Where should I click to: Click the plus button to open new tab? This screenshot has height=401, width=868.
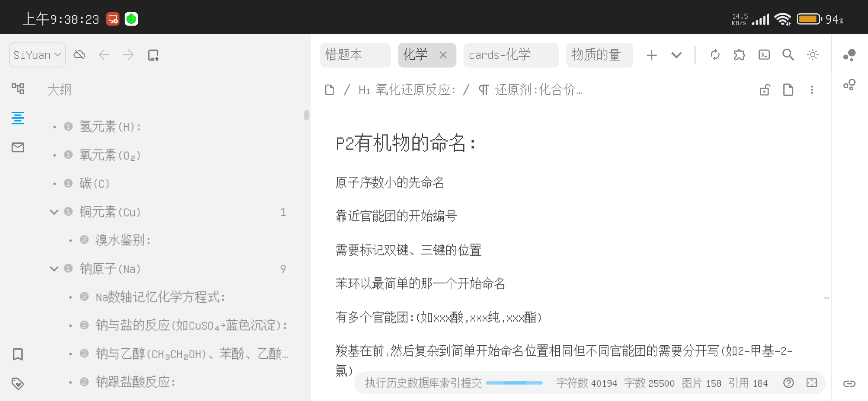tap(652, 55)
